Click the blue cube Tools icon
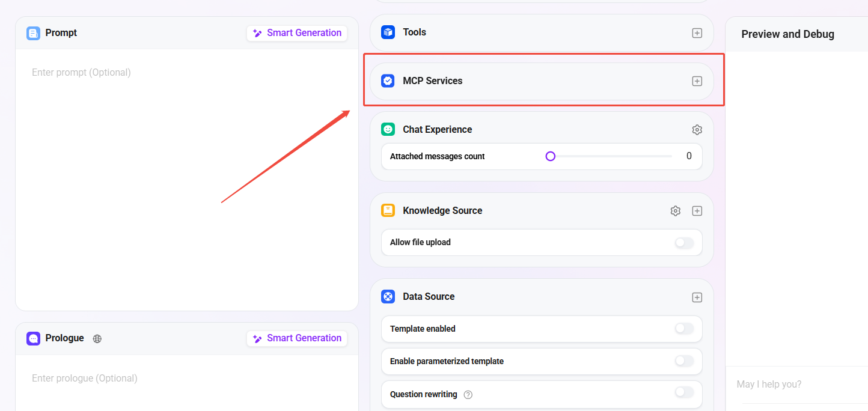The height and width of the screenshot is (411, 868). pos(388,32)
